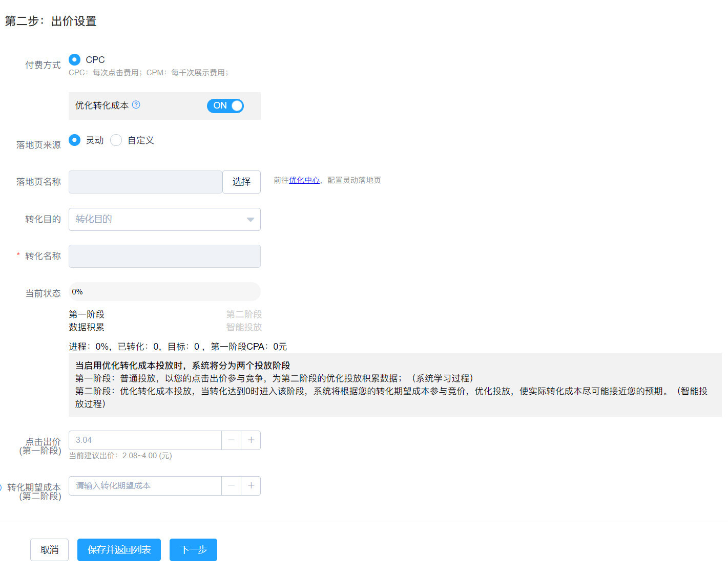Turn off the 优化转化成本 ON switch
The image size is (728, 577).
[225, 105]
